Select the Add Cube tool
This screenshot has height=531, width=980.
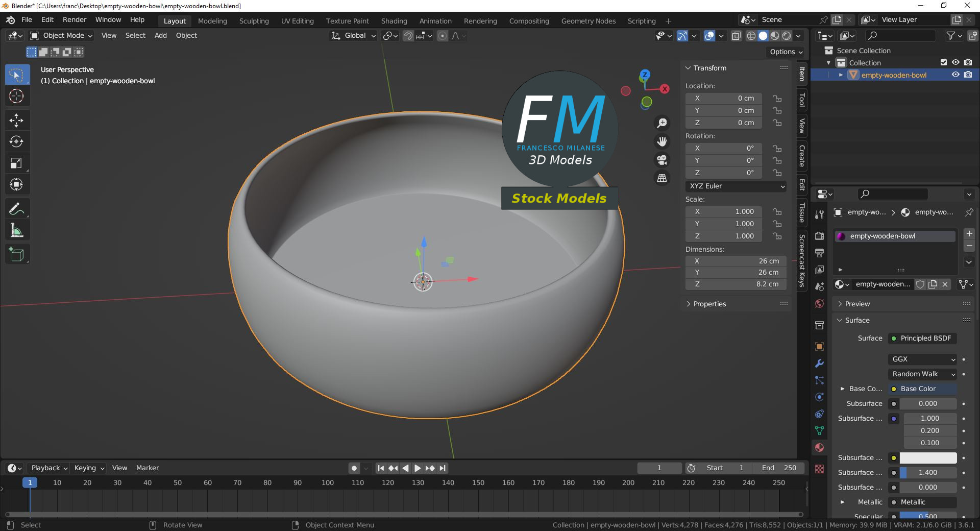click(16, 254)
